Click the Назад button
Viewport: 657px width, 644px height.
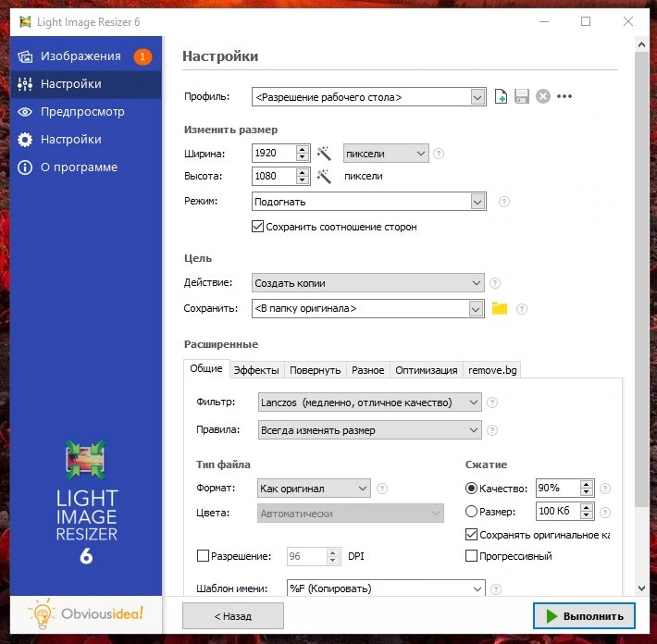point(233,616)
